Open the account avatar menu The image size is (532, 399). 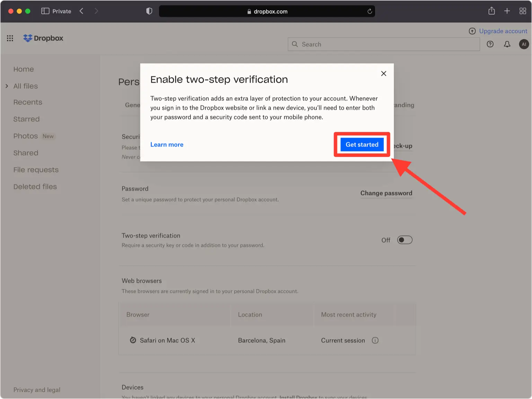click(x=524, y=44)
